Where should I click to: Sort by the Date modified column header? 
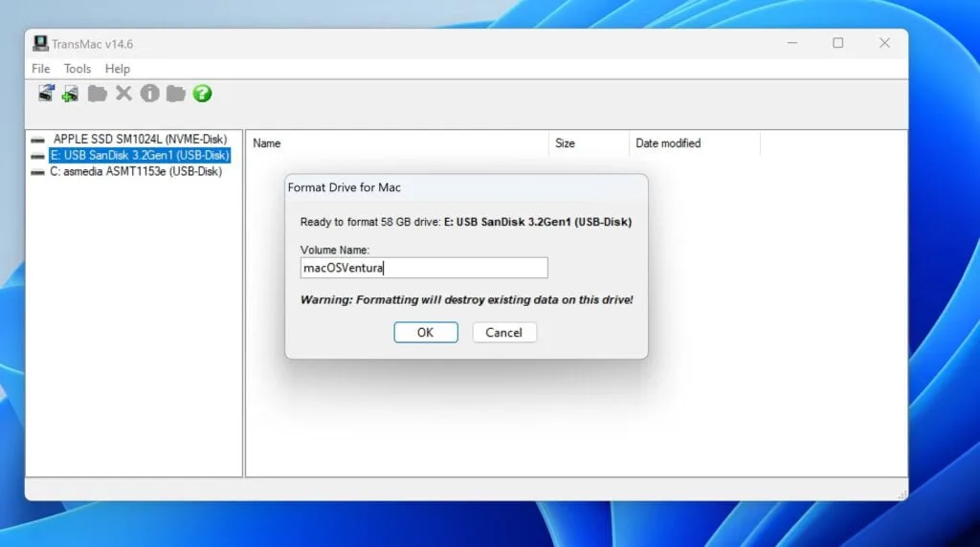pos(695,143)
